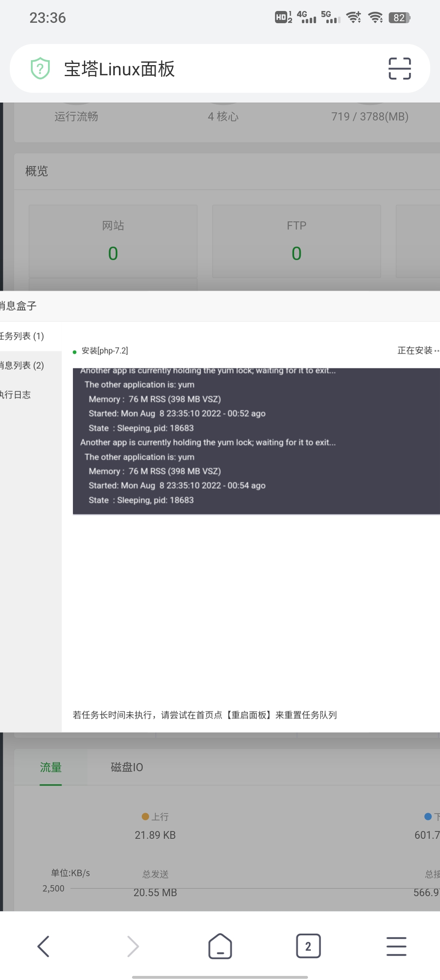Select 执行日志 in message box sidebar
Viewport: 440px width, 980px height.
(31, 395)
